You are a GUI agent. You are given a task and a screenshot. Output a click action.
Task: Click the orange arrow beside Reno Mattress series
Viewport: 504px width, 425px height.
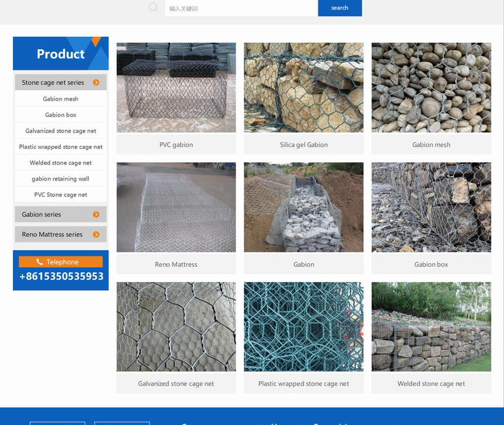(96, 234)
